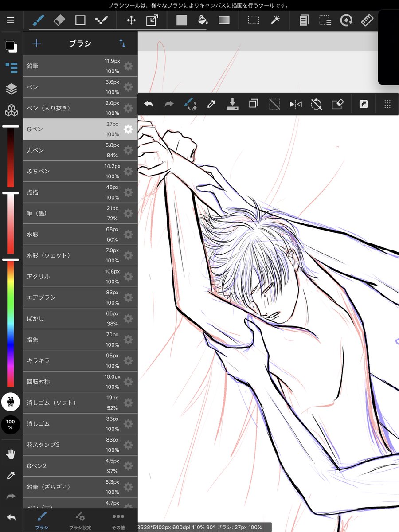Select the Transform tool
This screenshot has width=399, height=532.
point(152,20)
